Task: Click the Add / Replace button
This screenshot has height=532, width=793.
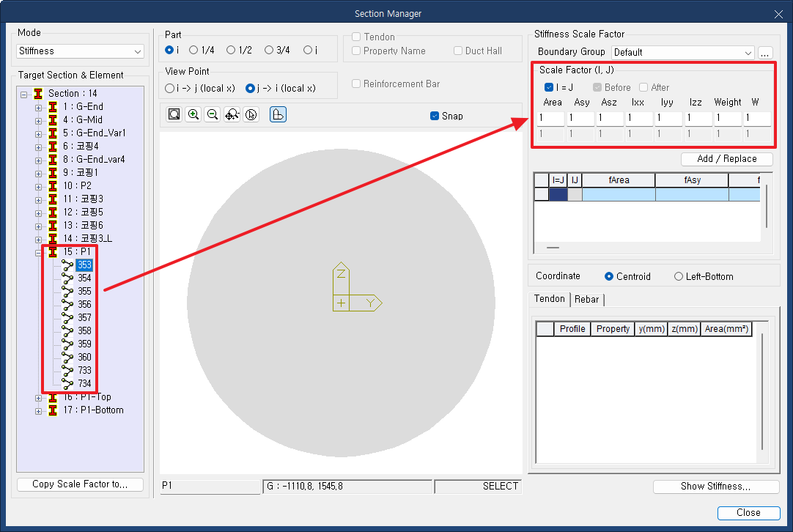Action: (x=727, y=159)
